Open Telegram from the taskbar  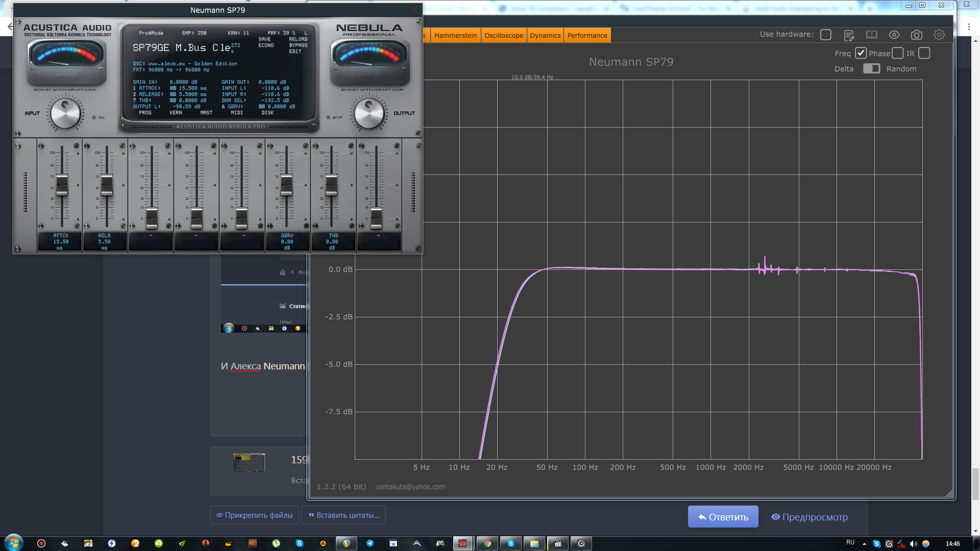[370, 543]
